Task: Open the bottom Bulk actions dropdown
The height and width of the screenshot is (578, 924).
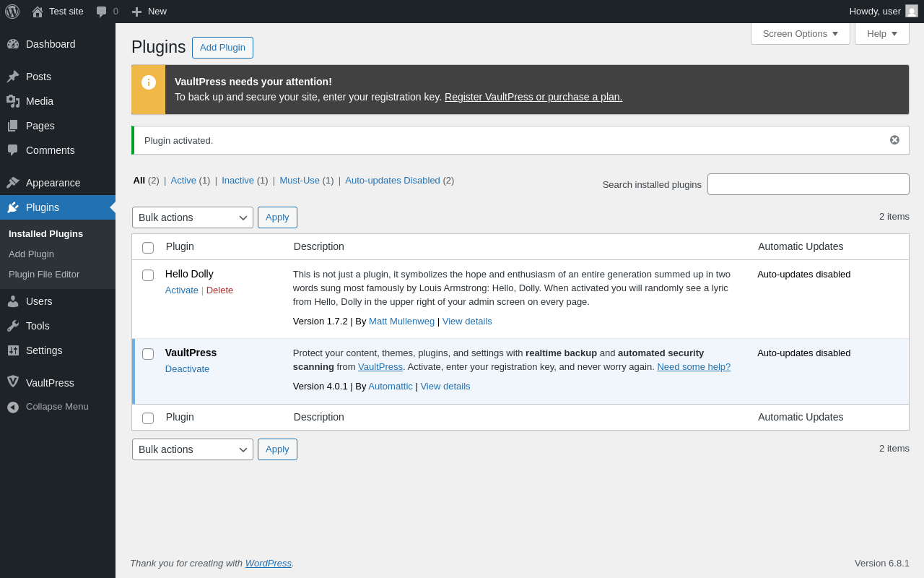Action: 193,449
